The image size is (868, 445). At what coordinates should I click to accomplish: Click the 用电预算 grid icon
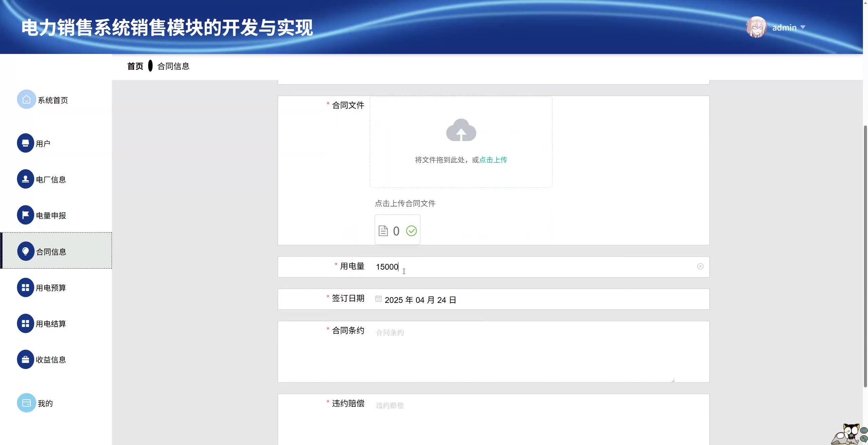tap(25, 288)
